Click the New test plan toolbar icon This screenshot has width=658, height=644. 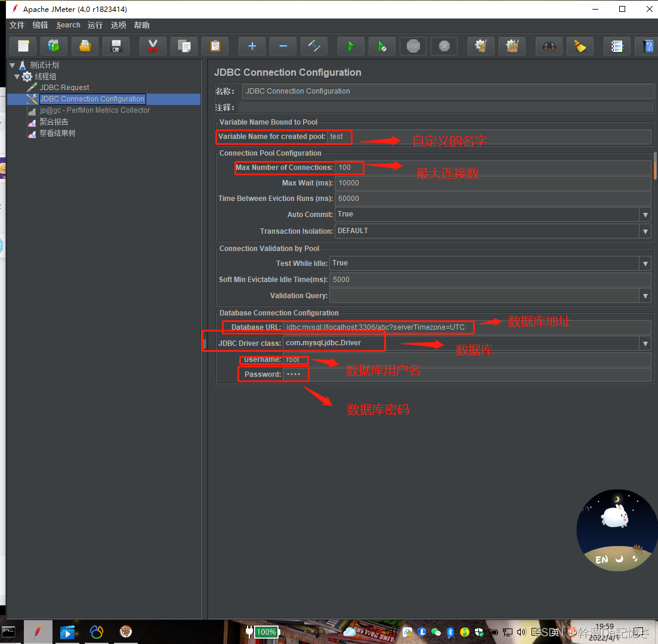pos(23,46)
